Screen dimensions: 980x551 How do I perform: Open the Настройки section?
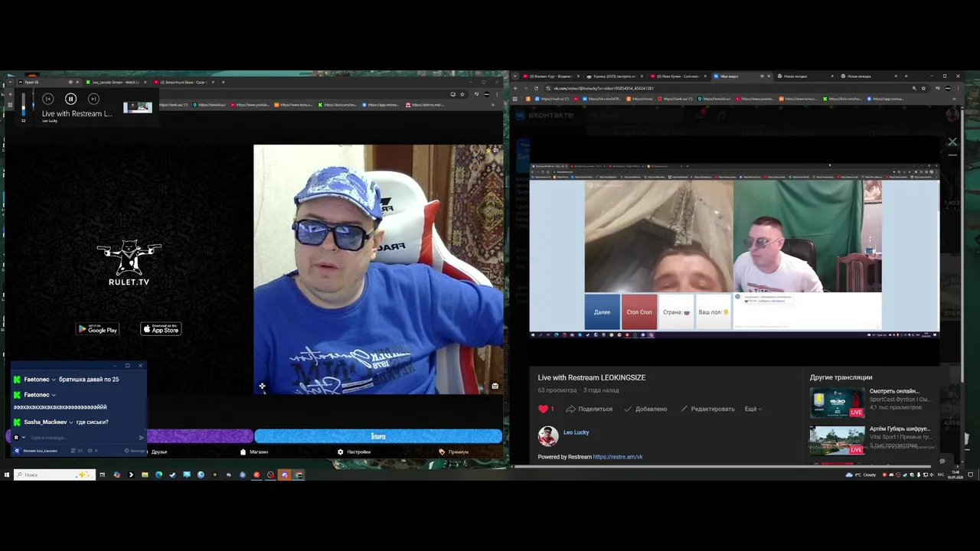tap(354, 452)
